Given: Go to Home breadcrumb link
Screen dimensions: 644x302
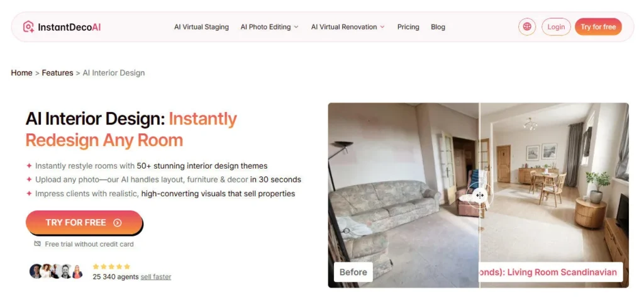Looking at the screenshot, I should click(x=22, y=73).
